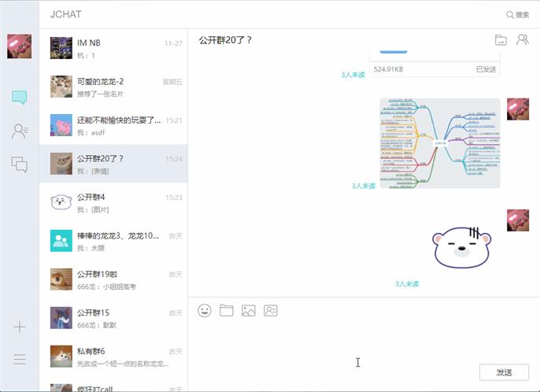Image resolution: width=540 pixels, height=392 pixels.
Task: Click the message text input area
Action: tap(364, 341)
